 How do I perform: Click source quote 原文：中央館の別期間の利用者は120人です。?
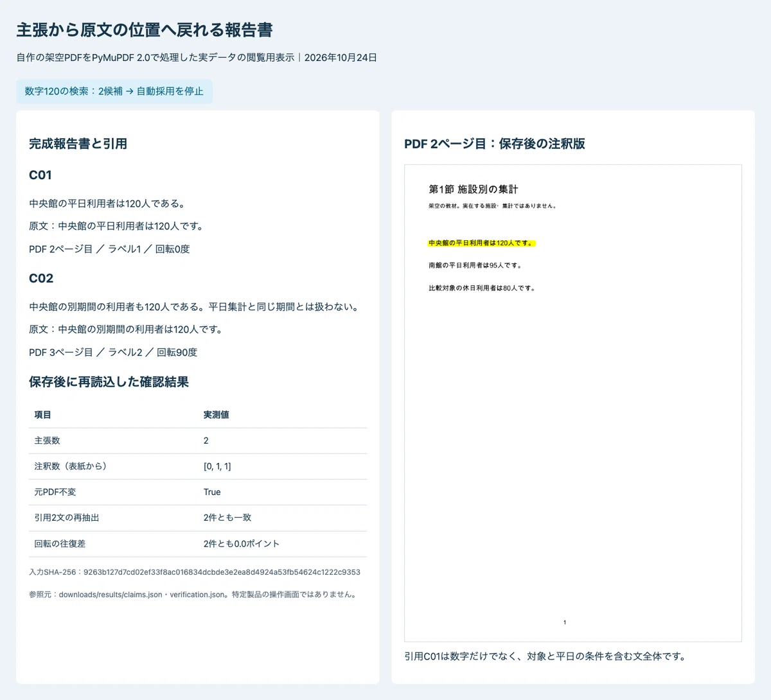click(127, 329)
